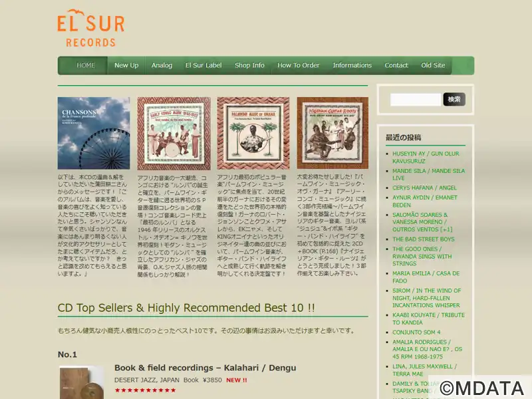
Task: Go to Informations page
Action: click(x=352, y=65)
